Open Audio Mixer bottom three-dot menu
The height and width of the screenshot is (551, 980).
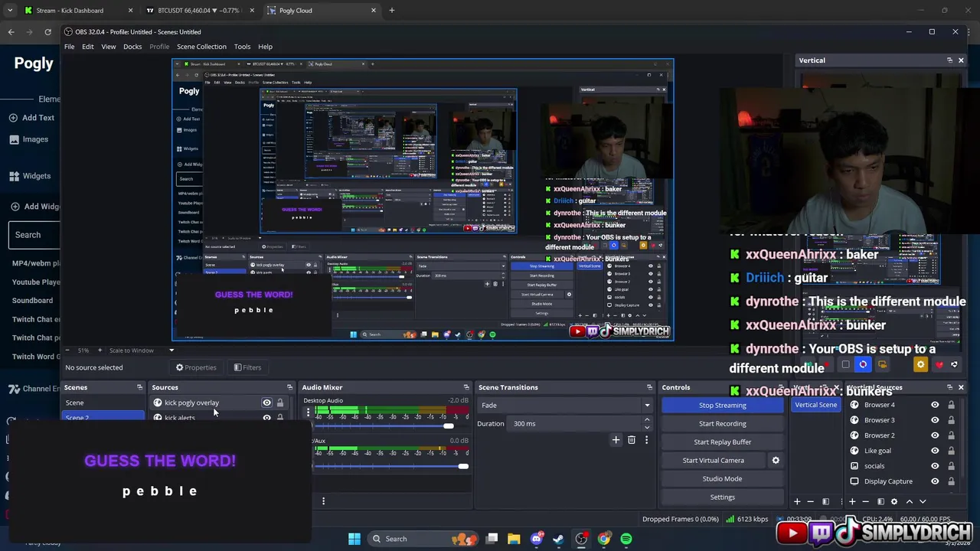(x=323, y=501)
